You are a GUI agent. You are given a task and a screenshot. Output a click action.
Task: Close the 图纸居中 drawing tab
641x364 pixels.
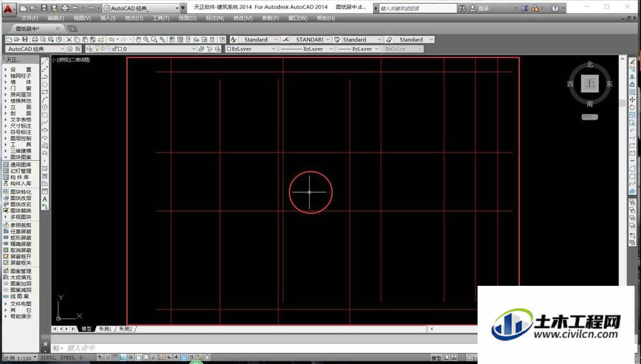tap(58, 29)
